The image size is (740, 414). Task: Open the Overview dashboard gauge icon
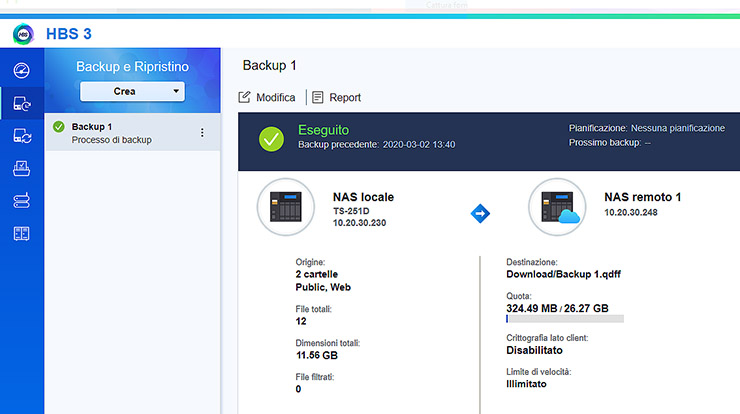pos(22,70)
